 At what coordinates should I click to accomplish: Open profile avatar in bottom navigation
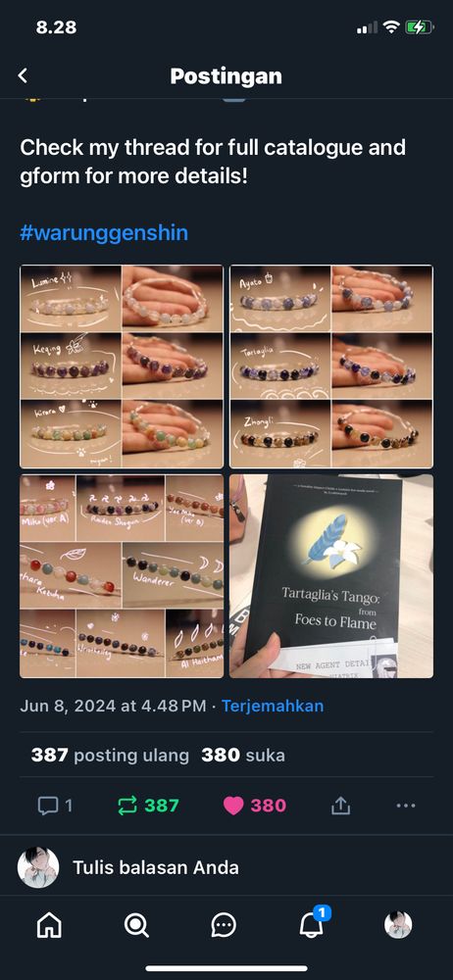[398, 925]
